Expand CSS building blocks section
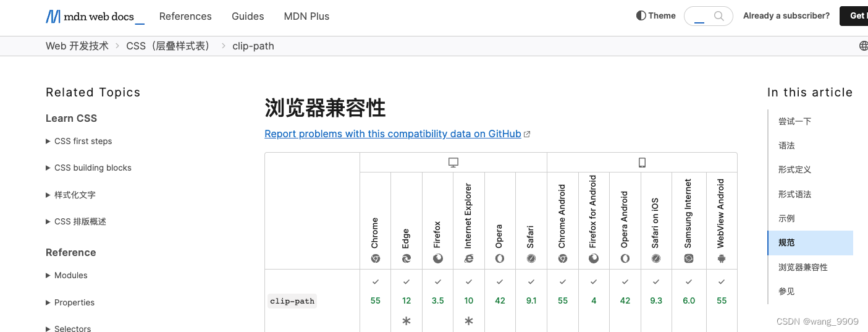The image size is (868, 332). coord(88,168)
